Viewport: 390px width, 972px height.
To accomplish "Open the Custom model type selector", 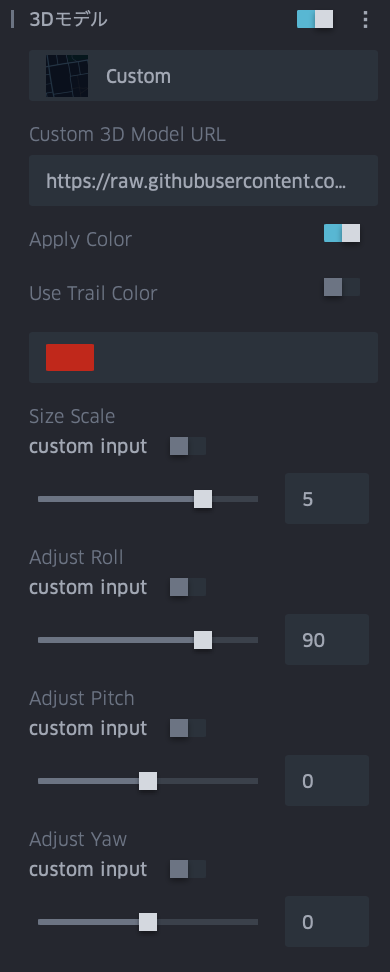I will pyautogui.click(x=203, y=76).
